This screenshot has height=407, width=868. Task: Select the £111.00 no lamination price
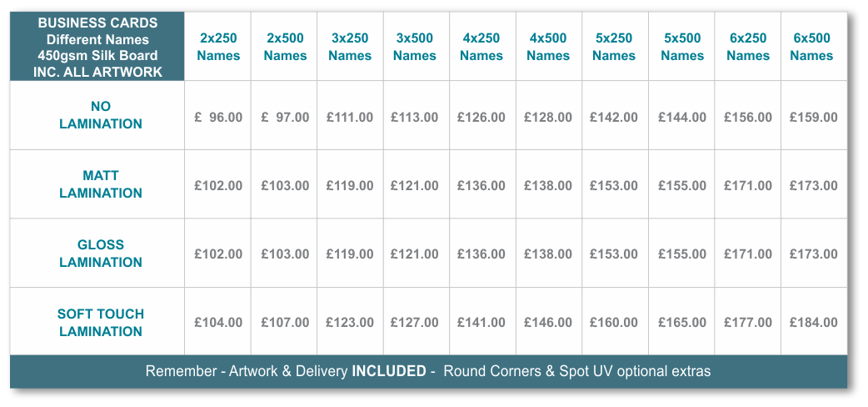[x=350, y=118]
